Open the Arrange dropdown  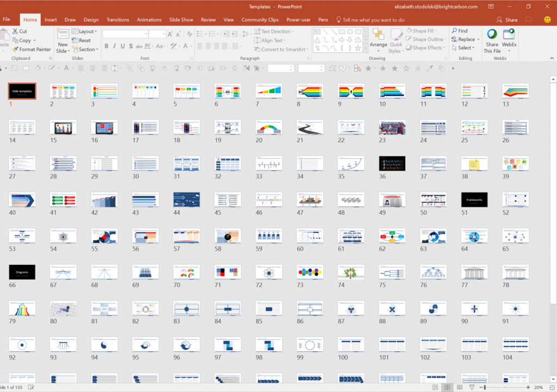coord(379,41)
